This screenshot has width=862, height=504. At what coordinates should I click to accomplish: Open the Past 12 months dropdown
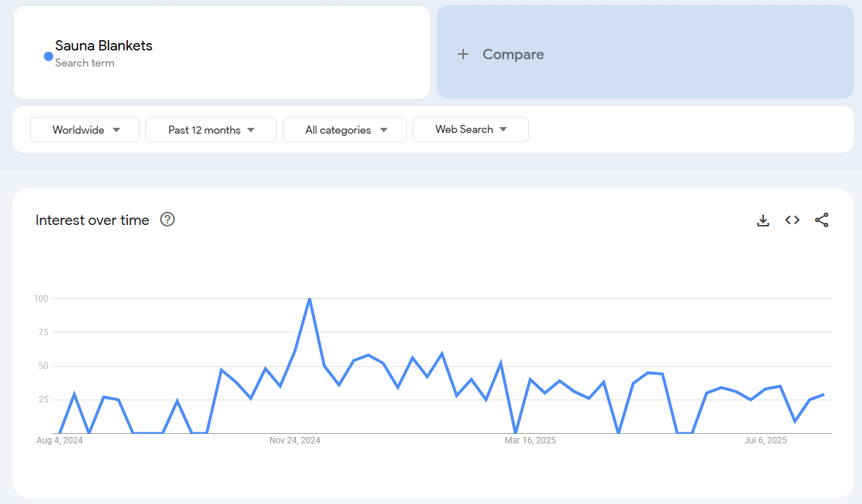[211, 130]
